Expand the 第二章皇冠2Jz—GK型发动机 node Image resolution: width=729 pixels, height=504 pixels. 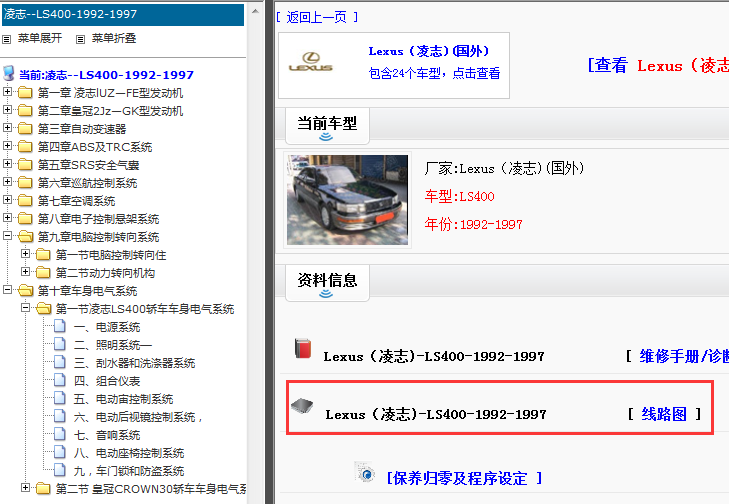click(x=7, y=110)
